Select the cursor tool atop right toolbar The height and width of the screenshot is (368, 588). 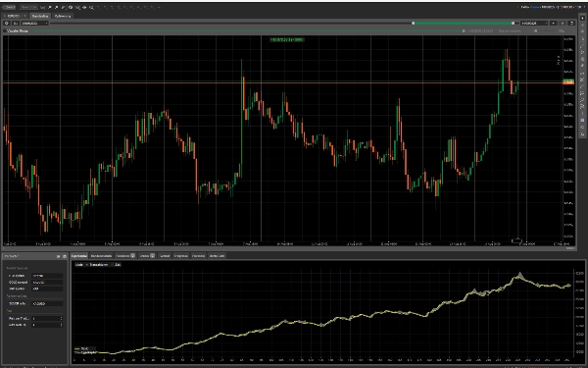pos(582,18)
